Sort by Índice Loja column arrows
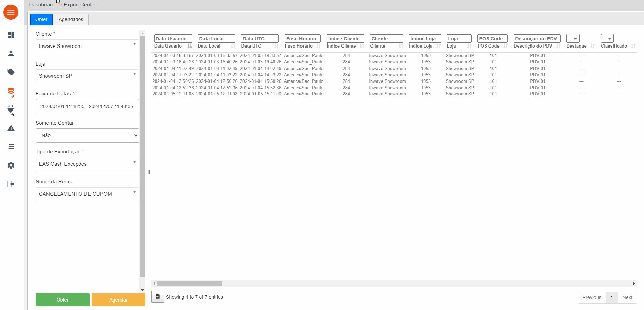 [438, 46]
